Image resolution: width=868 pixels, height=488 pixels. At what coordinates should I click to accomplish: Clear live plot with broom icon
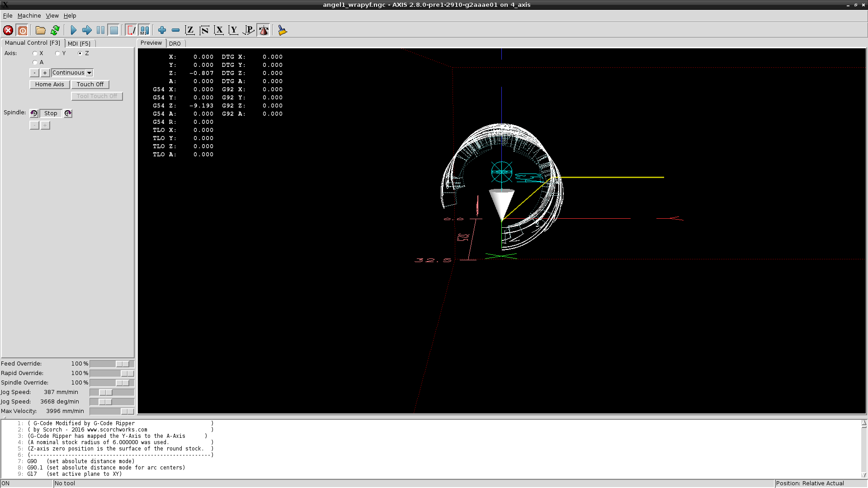[282, 30]
